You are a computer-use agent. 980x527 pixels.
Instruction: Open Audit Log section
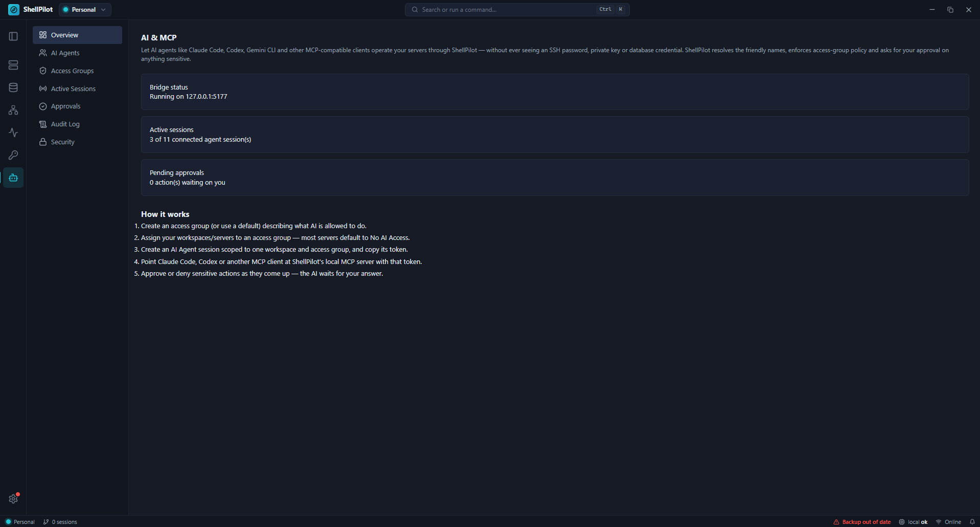click(x=77, y=124)
